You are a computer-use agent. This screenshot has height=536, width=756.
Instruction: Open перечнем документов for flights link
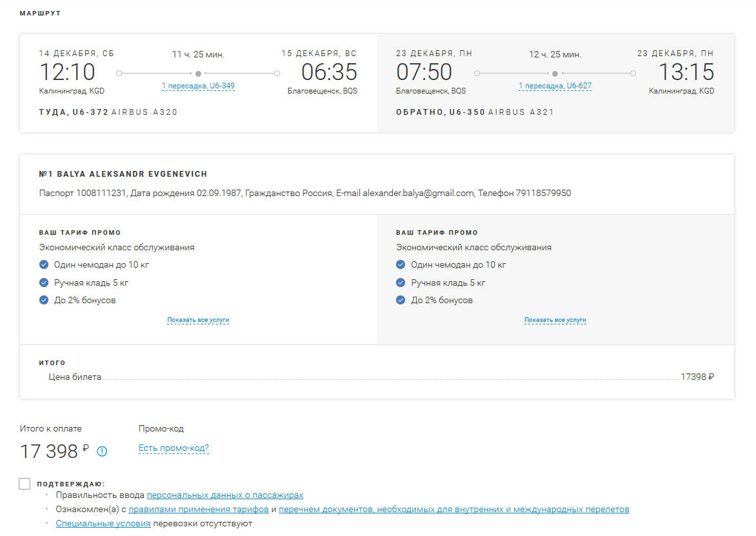pos(453,510)
